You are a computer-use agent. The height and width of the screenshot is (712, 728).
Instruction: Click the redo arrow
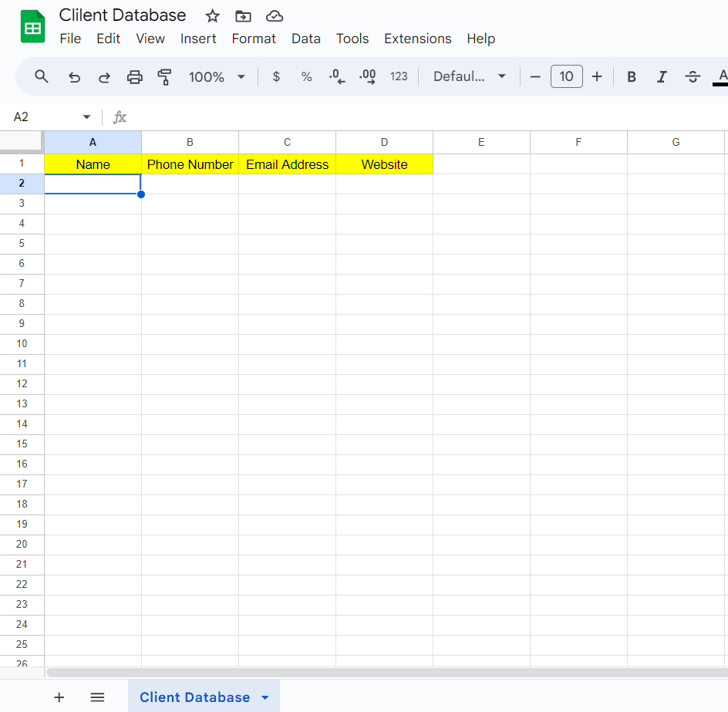coord(104,76)
